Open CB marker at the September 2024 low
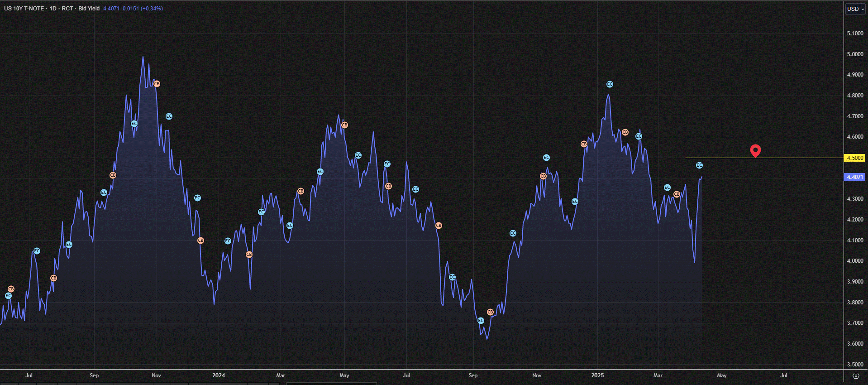The width and height of the screenshot is (868, 385). (x=490, y=312)
